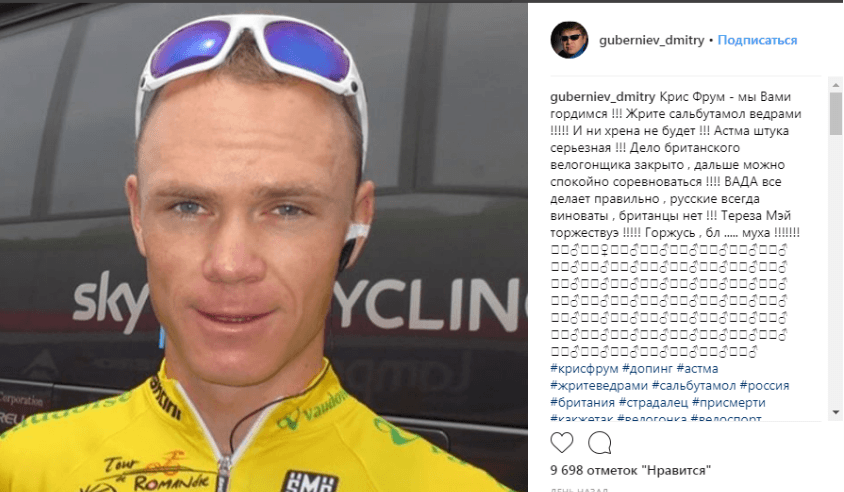Open hashtag #астма

coord(697,369)
